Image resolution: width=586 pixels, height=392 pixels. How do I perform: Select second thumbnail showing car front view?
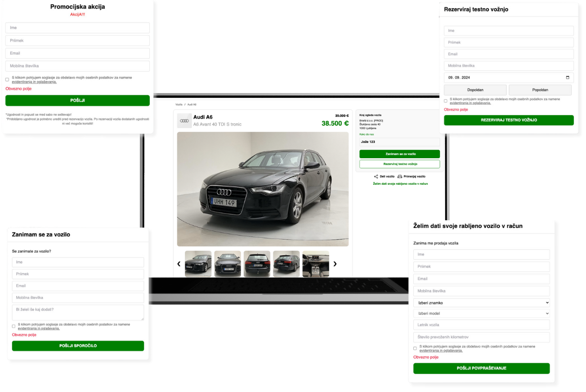click(228, 264)
